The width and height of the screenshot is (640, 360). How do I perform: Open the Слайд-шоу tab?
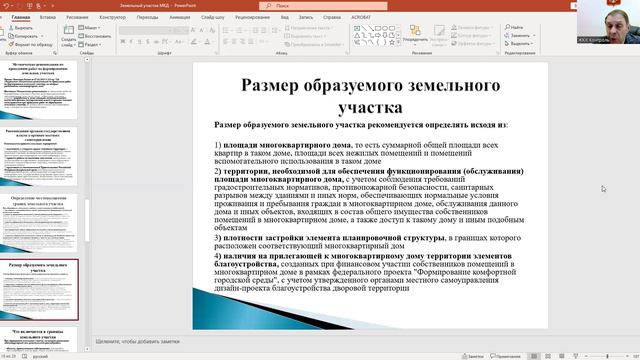(x=213, y=17)
